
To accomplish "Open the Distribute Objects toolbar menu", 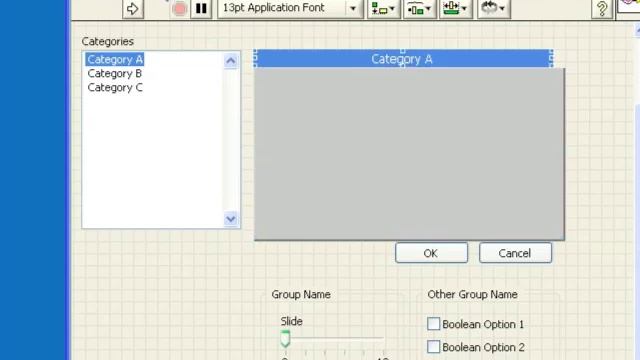I will point(419,9).
